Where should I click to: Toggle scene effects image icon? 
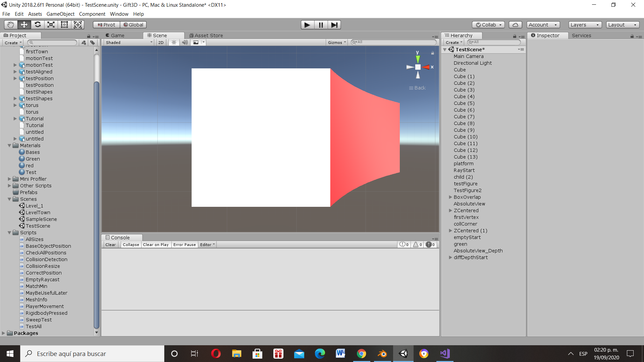click(196, 43)
